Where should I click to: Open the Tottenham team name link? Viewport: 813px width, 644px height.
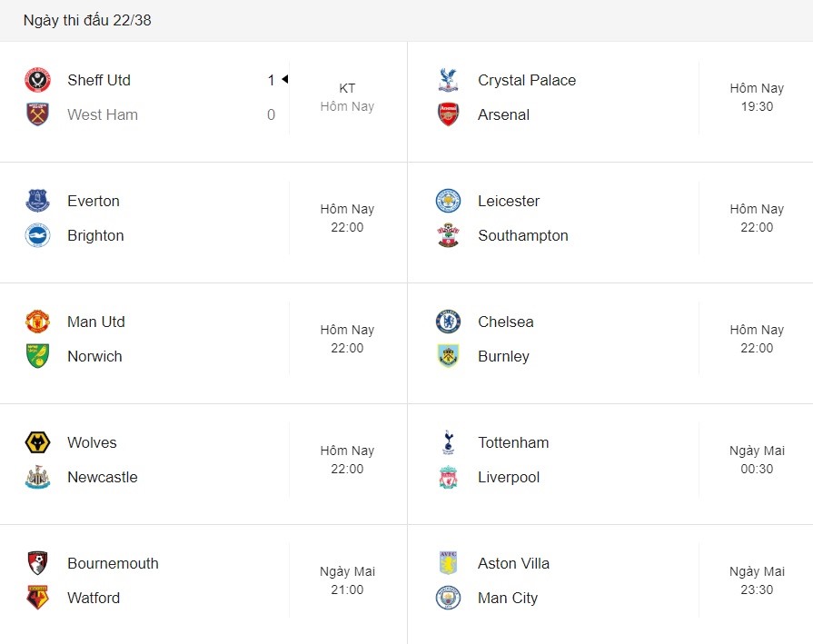tap(513, 442)
